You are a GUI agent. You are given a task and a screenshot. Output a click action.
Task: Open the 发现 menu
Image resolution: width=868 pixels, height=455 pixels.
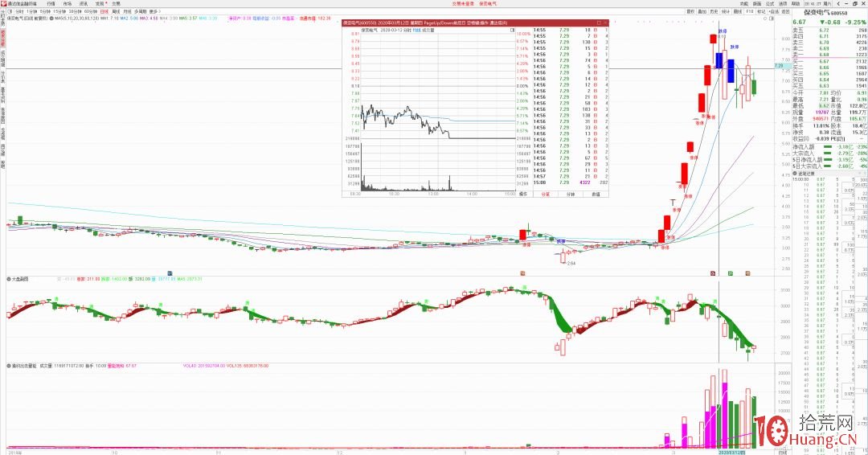[x=100, y=3]
